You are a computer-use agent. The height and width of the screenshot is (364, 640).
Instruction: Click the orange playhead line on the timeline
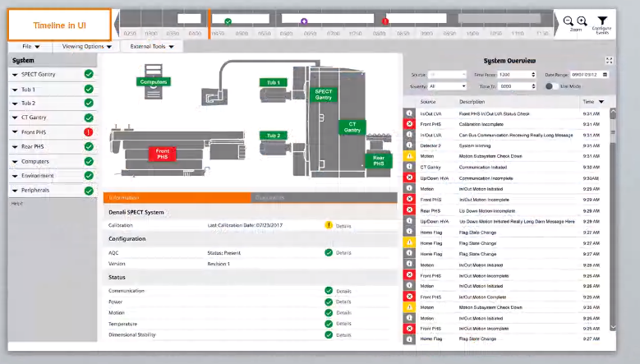click(209, 25)
